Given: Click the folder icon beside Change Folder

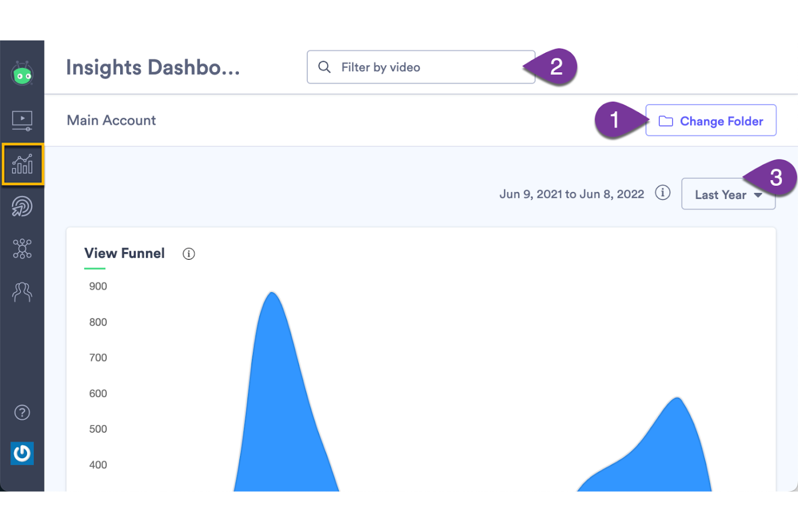Looking at the screenshot, I should [667, 121].
